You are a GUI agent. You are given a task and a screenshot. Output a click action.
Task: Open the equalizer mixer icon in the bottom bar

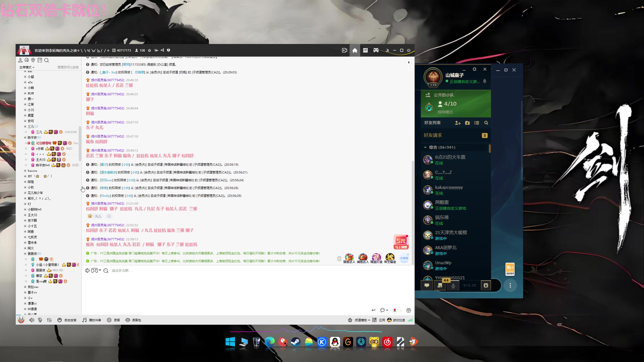pos(49,320)
